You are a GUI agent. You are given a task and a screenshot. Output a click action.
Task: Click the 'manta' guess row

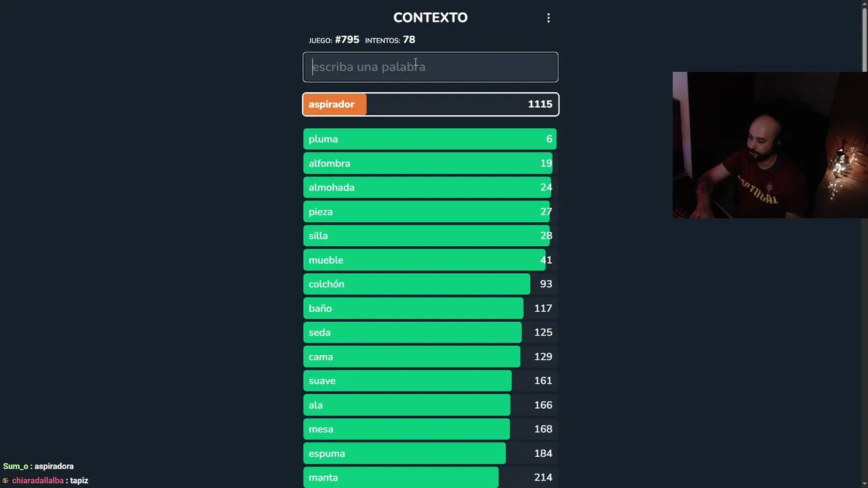430,477
